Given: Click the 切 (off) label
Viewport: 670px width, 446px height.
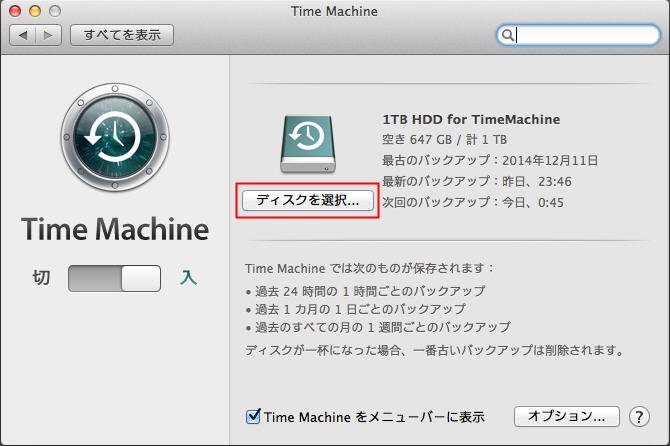Looking at the screenshot, I should pyautogui.click(x=41, y=278).
